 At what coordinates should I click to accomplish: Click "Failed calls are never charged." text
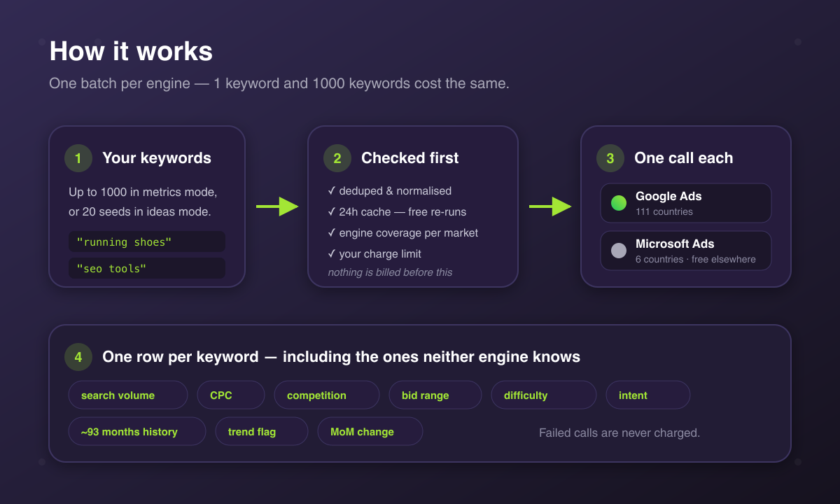(x=619, y=433)
